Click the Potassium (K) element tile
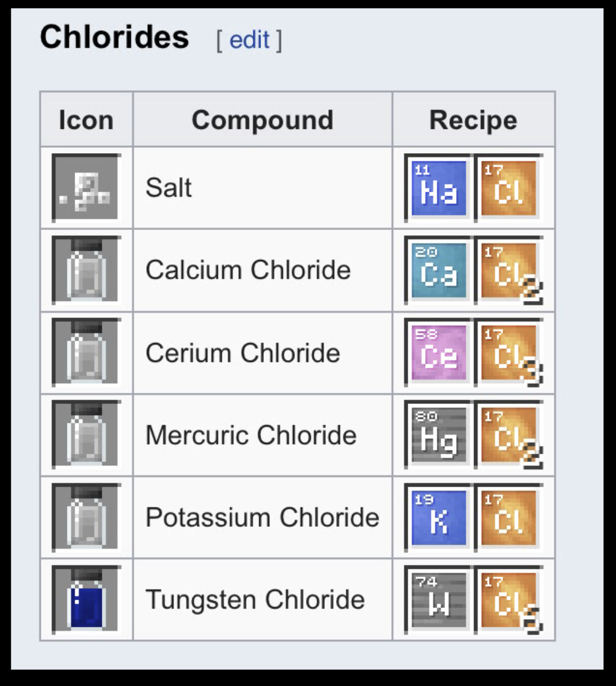616x686 pixels. pyautogui.click(x=438, y=517)
